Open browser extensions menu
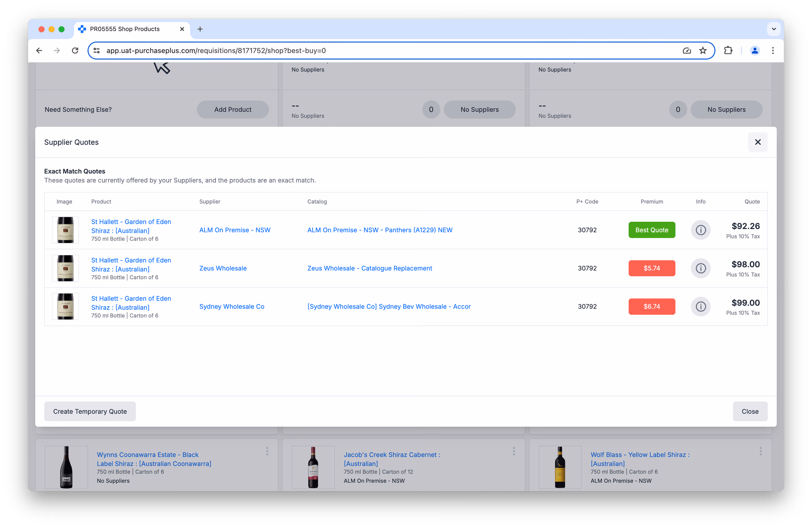The width and height of the screenshot is (812, 528). [728, 51]
